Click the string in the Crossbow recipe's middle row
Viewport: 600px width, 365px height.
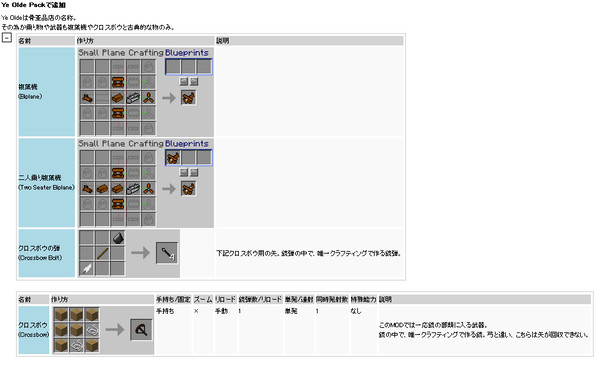pyautogui.click(x=92, y=330)
